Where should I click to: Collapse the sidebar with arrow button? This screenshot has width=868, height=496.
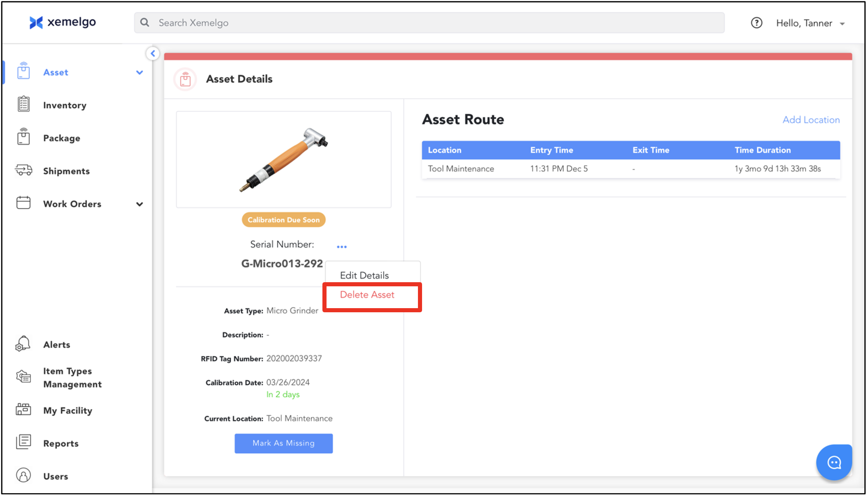(x=153, y=54)
